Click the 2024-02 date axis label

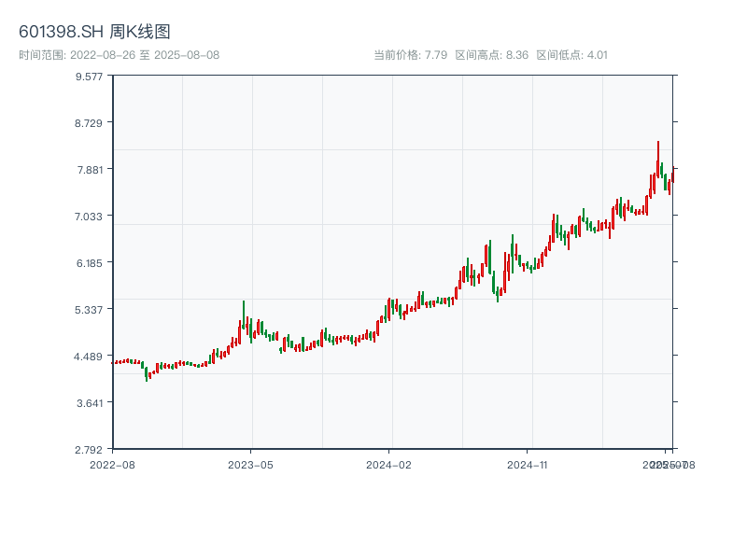pos(389,464)
